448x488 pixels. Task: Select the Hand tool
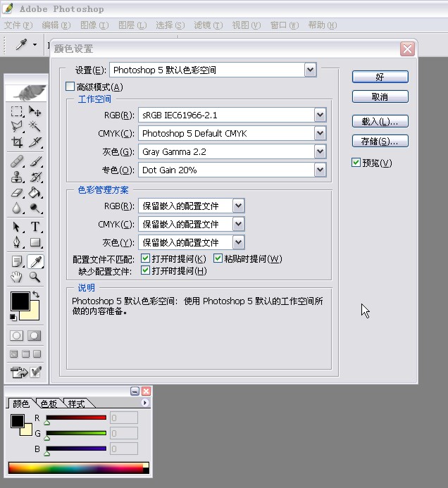click(x=16, y=277)
